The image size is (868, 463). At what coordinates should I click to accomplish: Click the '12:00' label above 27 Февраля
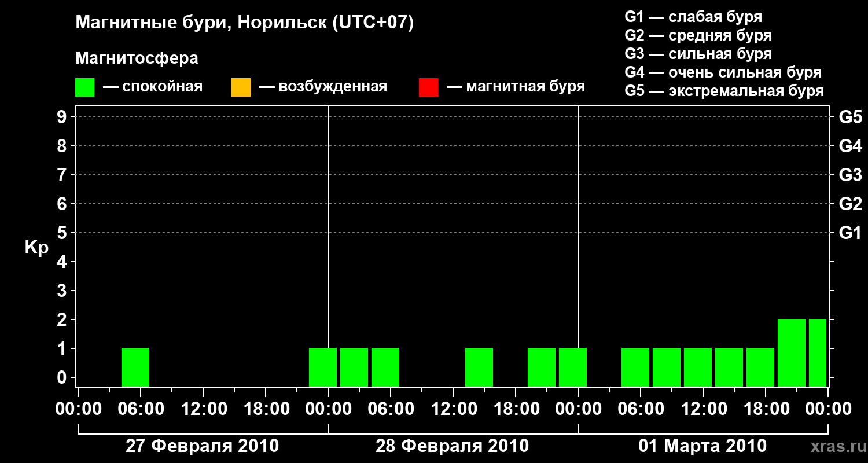pos(203,409)
